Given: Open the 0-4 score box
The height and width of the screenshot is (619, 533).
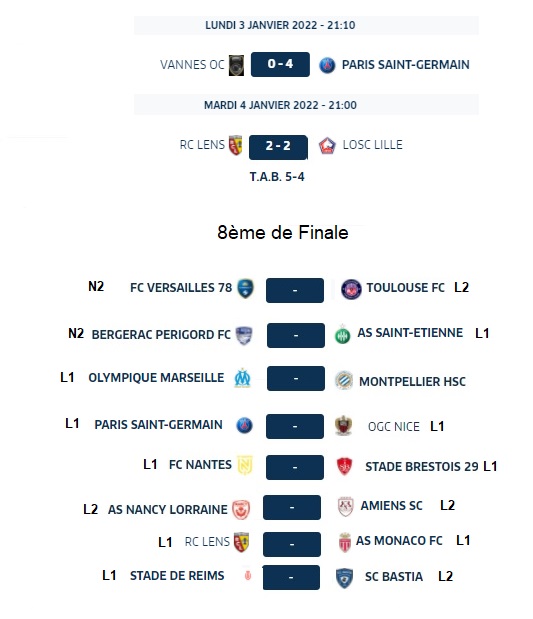Looking at the screenshot, I should tap(280, 64).
